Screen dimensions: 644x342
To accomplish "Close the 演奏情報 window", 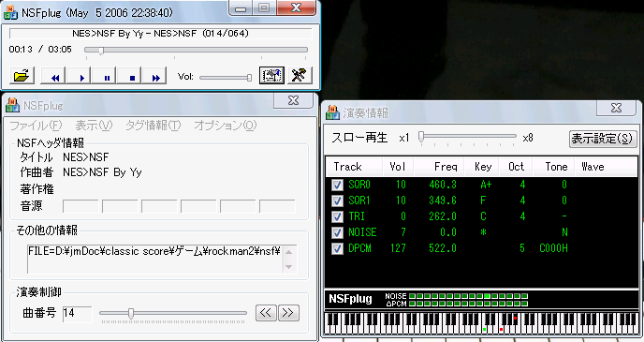I will coord(616,108).
